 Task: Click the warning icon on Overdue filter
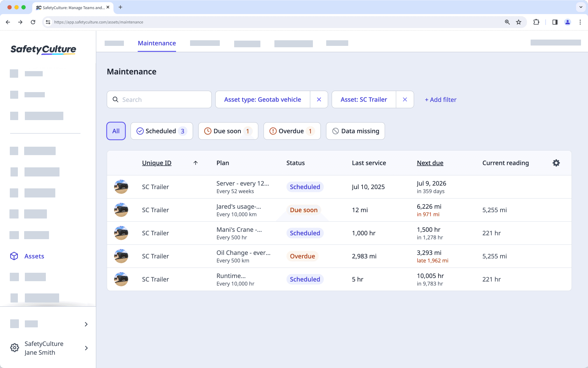pos(273,131)
